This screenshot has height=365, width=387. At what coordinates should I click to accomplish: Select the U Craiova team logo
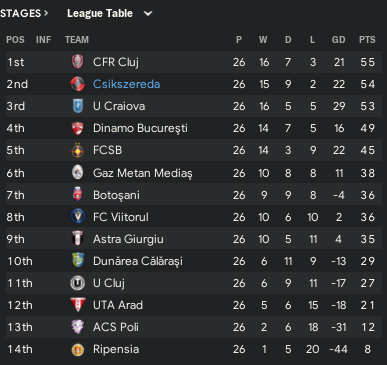click(x=78, y=106)
